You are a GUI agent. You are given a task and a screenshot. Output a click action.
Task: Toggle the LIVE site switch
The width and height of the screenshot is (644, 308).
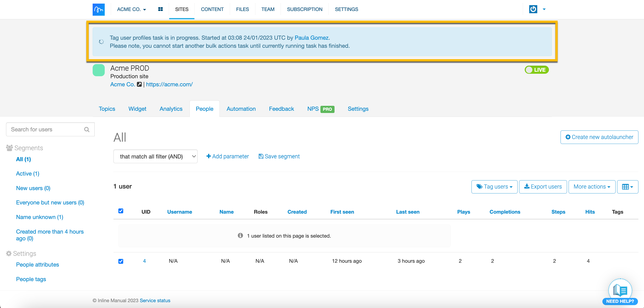[537, 70]
